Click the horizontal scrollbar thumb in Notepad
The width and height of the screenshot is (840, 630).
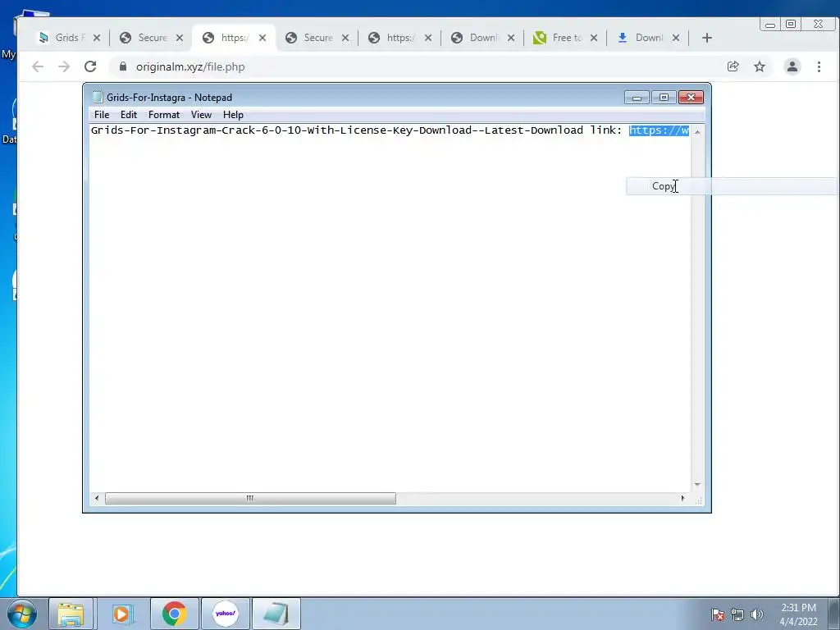(x=250, y=498)
